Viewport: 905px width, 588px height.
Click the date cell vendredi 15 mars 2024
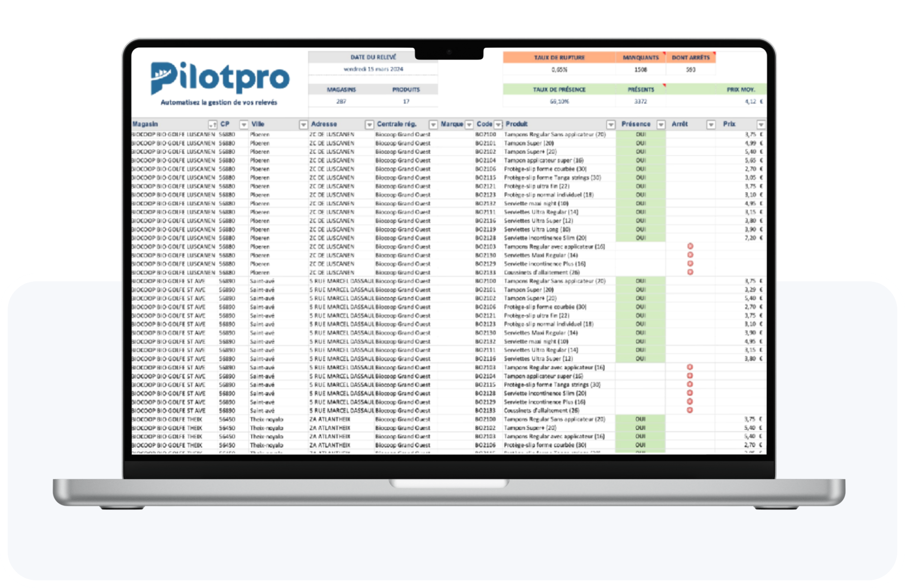point(373,69)
